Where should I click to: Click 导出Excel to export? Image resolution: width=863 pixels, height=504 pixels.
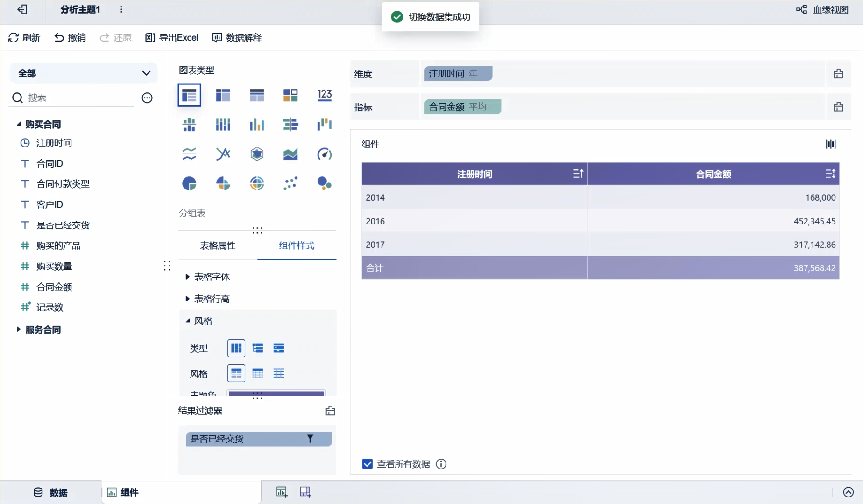tap(172, 37)
